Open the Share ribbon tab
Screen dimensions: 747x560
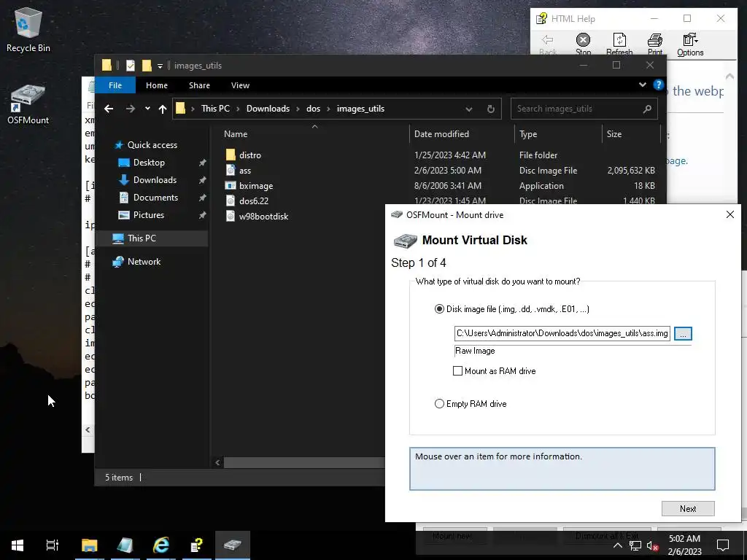click(199, 85)
